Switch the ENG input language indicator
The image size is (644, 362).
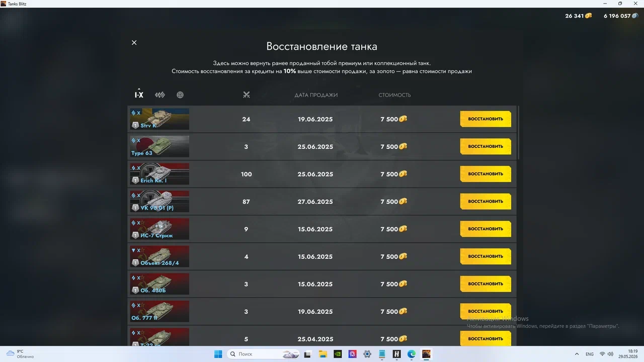pos(590,354)
